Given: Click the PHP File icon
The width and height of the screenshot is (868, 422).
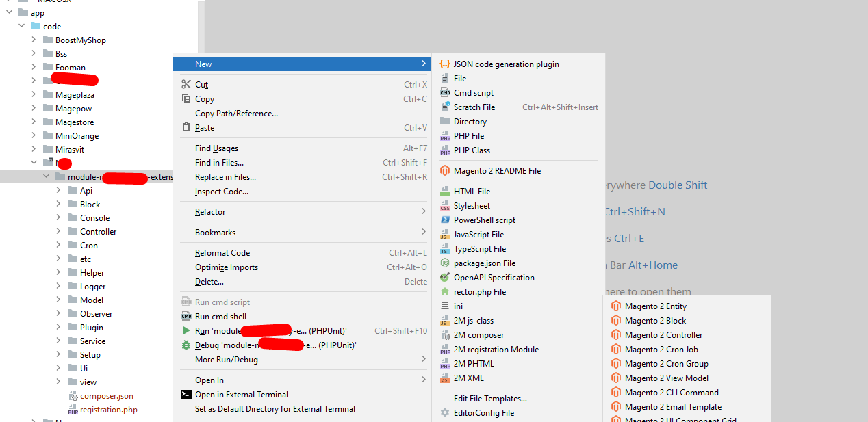Looking at the screenshot, I should (445, 135).
